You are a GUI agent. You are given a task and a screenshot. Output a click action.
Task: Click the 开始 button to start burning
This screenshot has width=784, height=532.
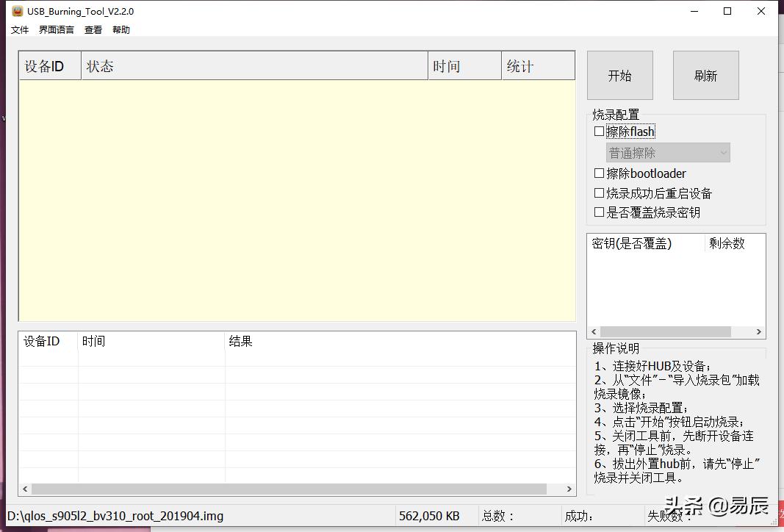[x=619, y=75]
